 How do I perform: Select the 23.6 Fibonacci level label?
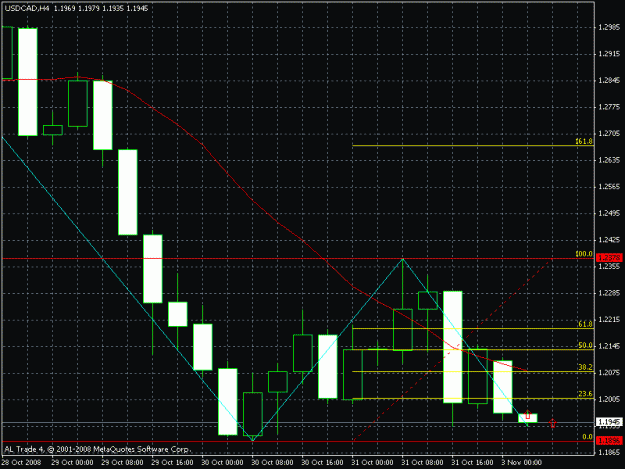pyautogui.click(x=585, y=394)
